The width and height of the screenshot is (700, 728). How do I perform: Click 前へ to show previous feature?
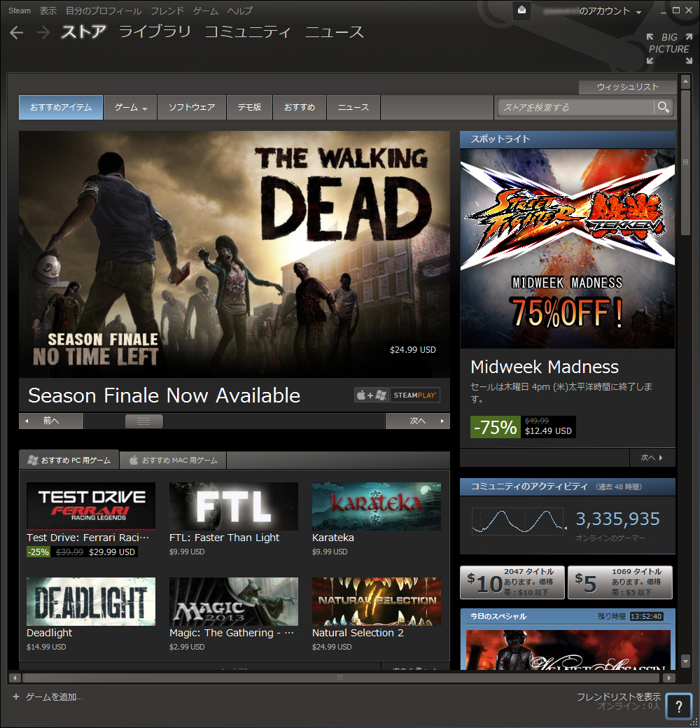(x=51, y=421)
